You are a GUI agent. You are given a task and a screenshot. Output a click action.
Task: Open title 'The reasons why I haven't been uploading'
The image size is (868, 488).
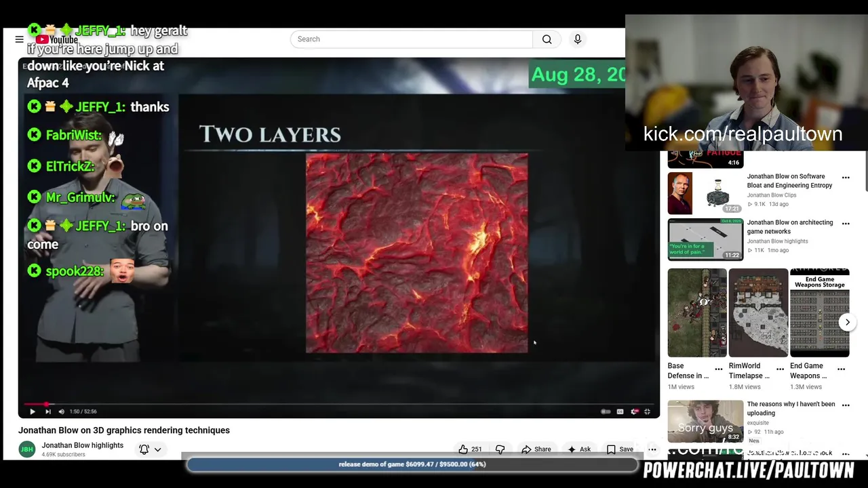791,409
